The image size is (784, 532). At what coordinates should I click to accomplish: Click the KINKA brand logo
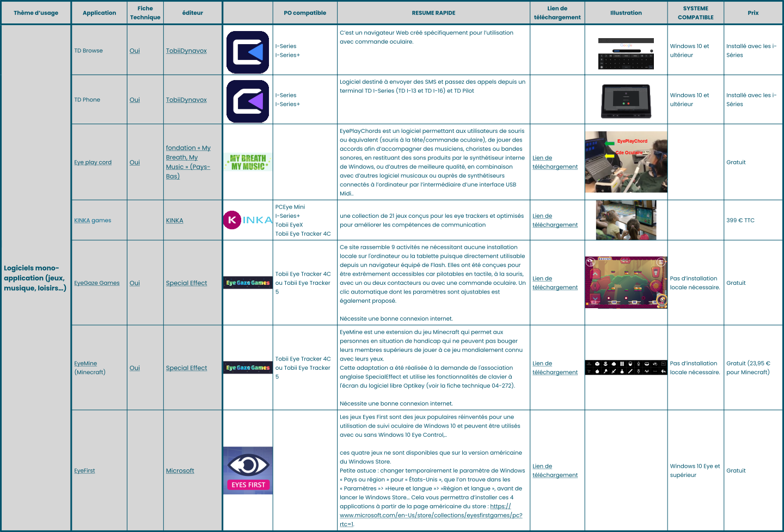(248, 220)
